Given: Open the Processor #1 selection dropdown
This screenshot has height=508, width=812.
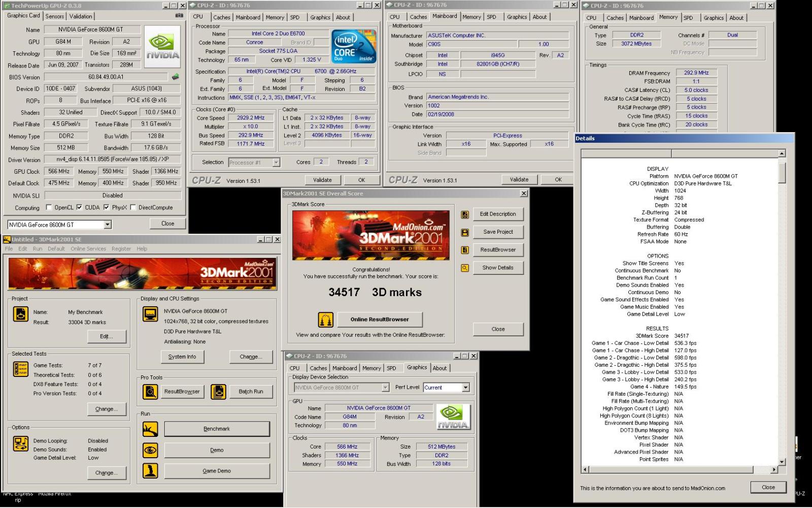Looking at the screenshot, I should tap(276, 163).
